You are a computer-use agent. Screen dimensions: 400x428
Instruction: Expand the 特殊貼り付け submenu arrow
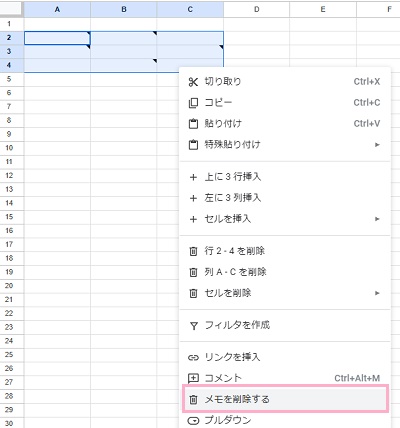377,145
